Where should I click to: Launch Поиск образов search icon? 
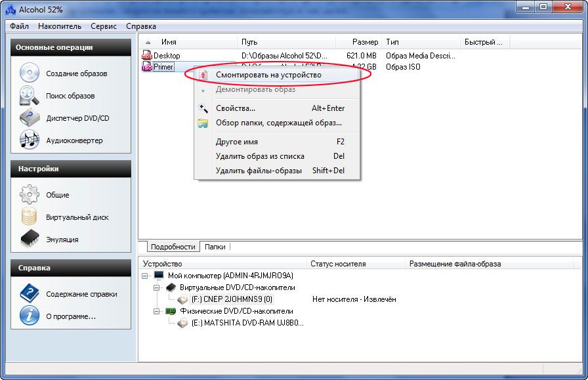[30, 95]
